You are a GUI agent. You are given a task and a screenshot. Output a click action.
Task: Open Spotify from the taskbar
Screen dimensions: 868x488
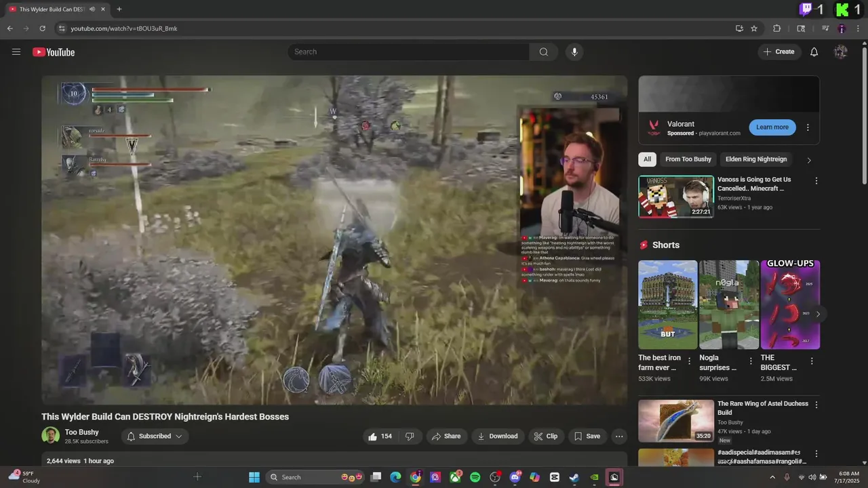tap(475, 477)
